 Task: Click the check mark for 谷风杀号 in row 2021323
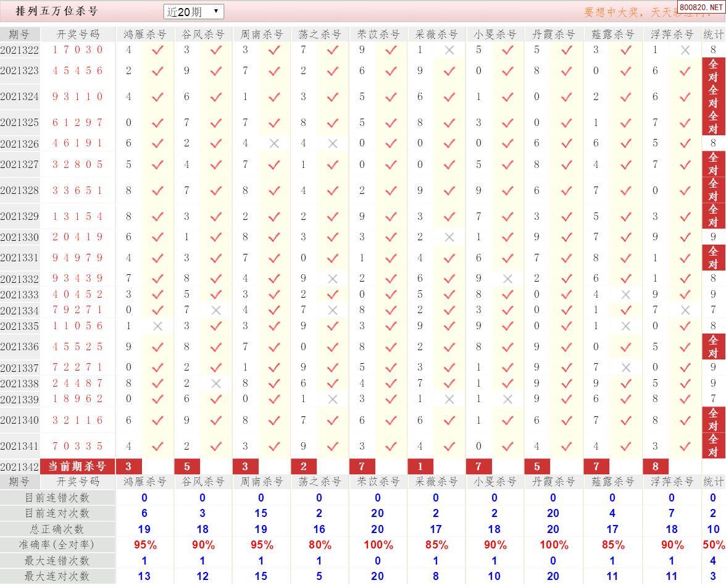point(216,71)
